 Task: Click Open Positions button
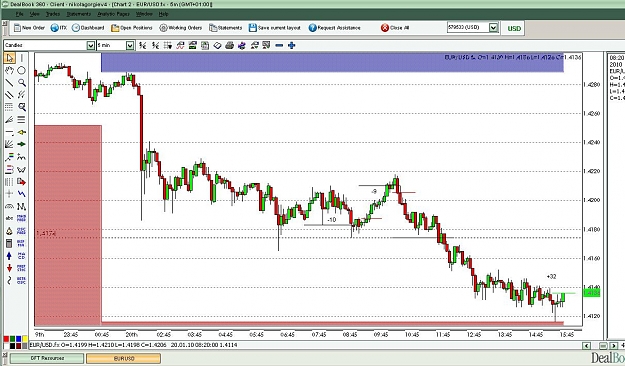(132, 28)
